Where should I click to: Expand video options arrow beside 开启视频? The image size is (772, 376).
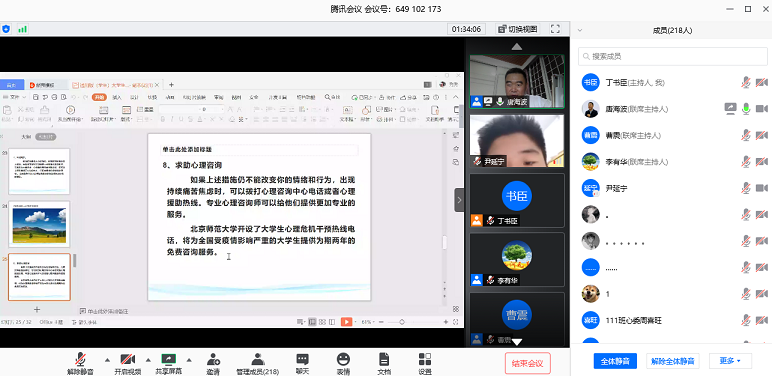click(x=148, y=360)
